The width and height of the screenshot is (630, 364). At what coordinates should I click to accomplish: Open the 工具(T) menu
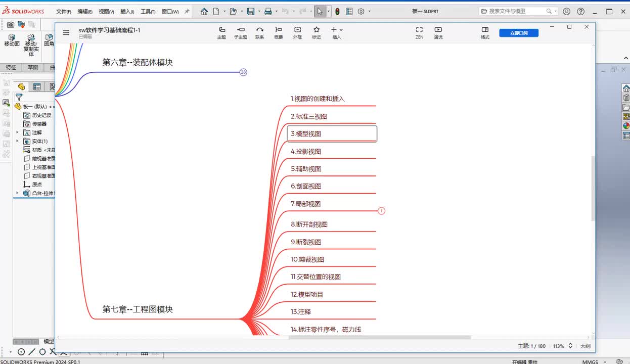click(148, 11)
